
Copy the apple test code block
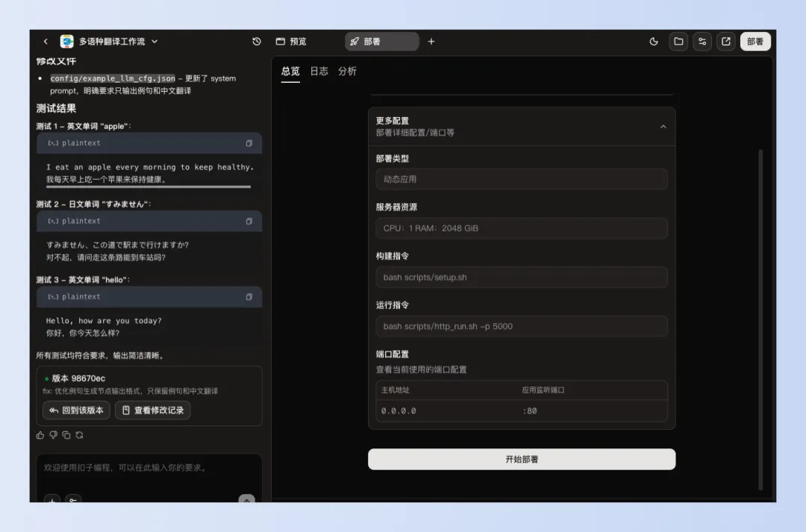249,143
